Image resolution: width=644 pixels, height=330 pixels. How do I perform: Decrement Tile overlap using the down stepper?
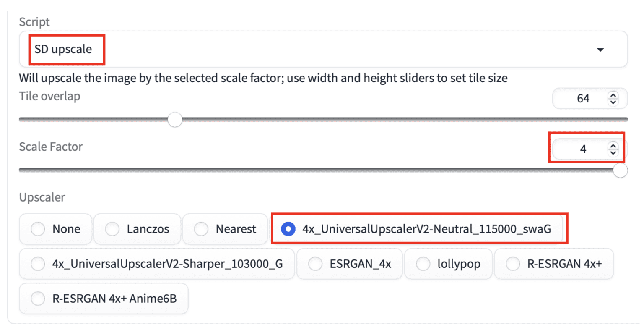click(x=613, y=102)
